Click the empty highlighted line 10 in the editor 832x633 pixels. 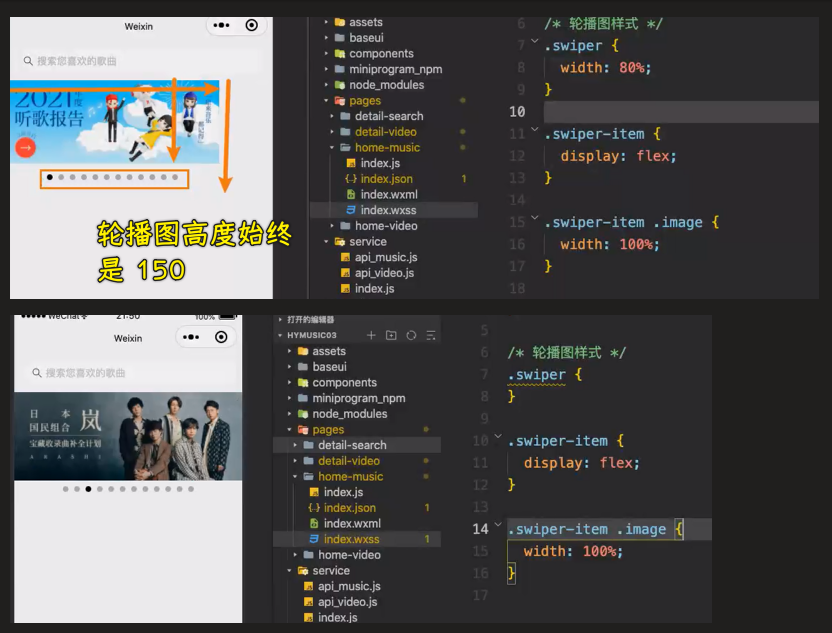point(681,111)
